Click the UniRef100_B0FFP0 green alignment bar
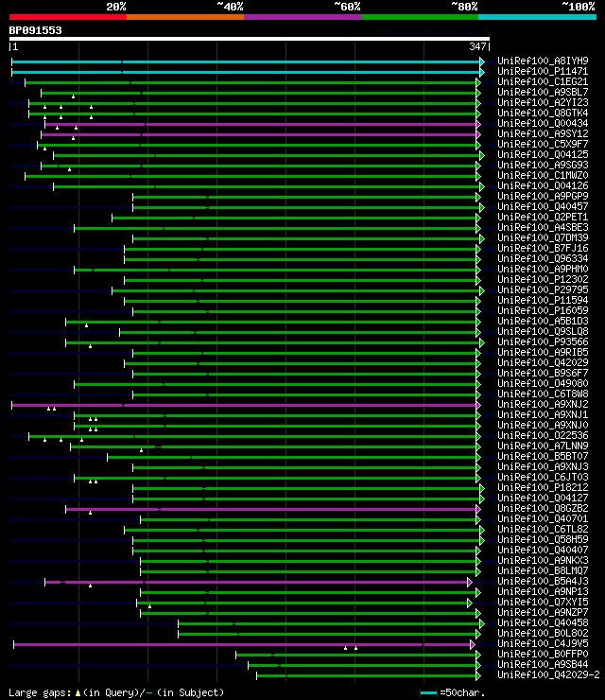Viewport: 605px width, 700px height. coord(356,655)
